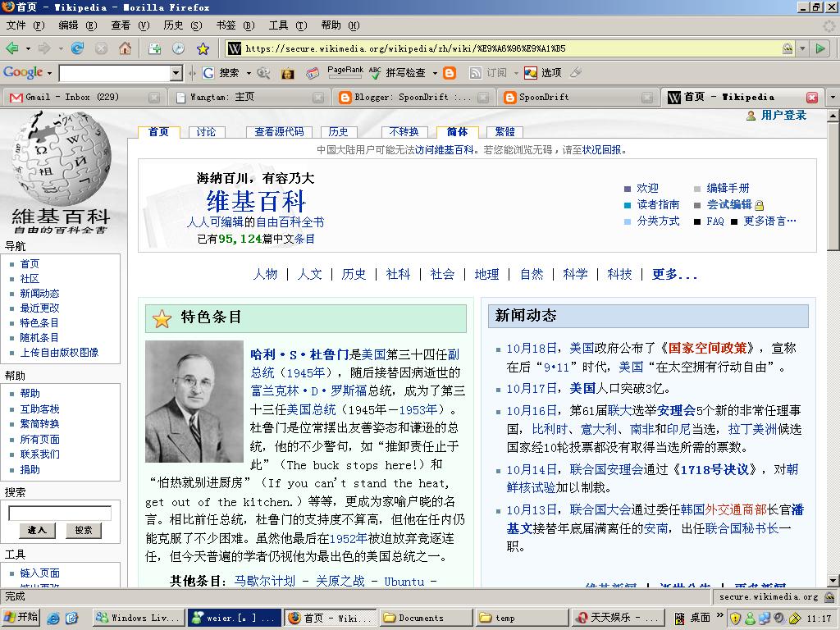Open the 书签 (B) menu

(x=235, y=25)
